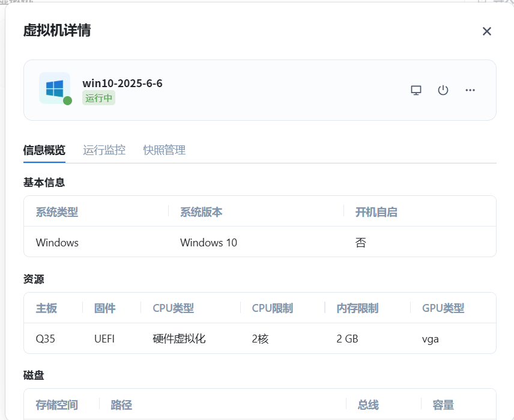
Task: Close the 虚拟机详情 dialog
Action: [487, 31]
